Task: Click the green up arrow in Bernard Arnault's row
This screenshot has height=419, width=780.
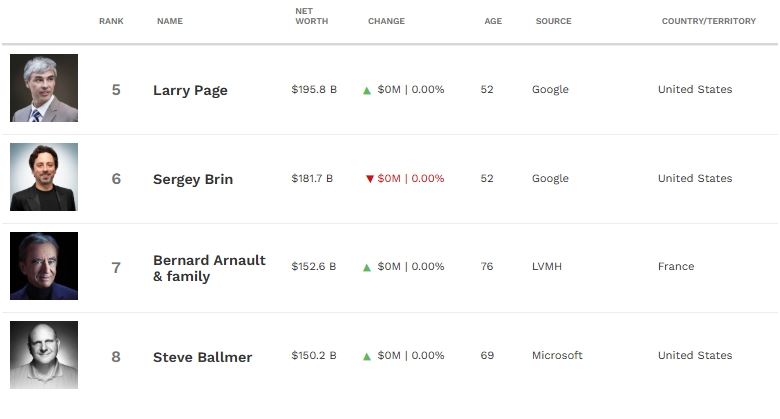Action: (x=367, y=268)
